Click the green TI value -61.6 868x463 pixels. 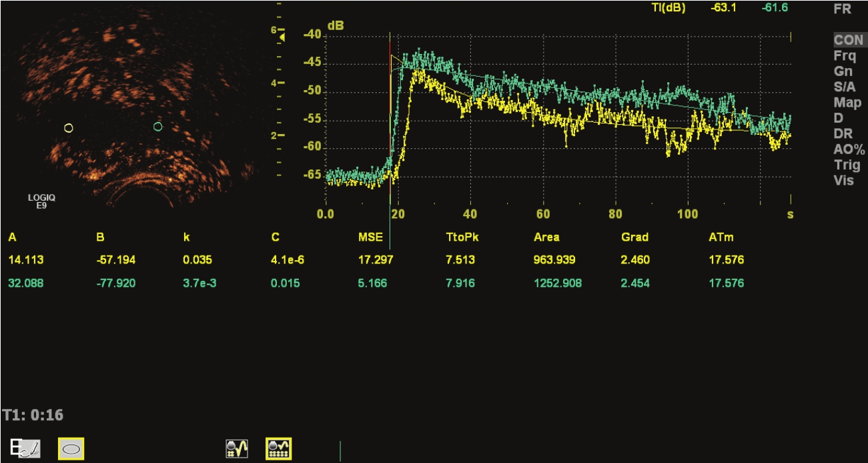pyautogui.click(x=775, y=8)
